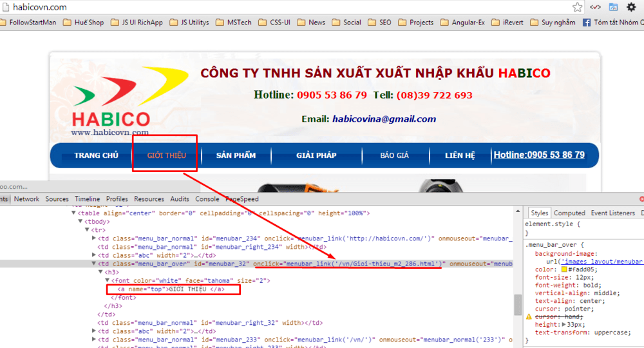Select the <a name="top">GIỚI THIỆU row

point(171,289)
